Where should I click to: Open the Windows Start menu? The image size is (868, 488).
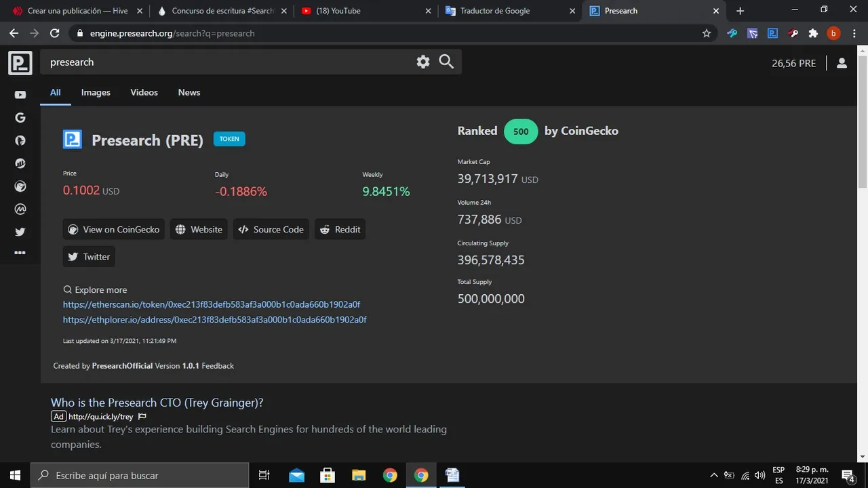(x=15, y=475)
